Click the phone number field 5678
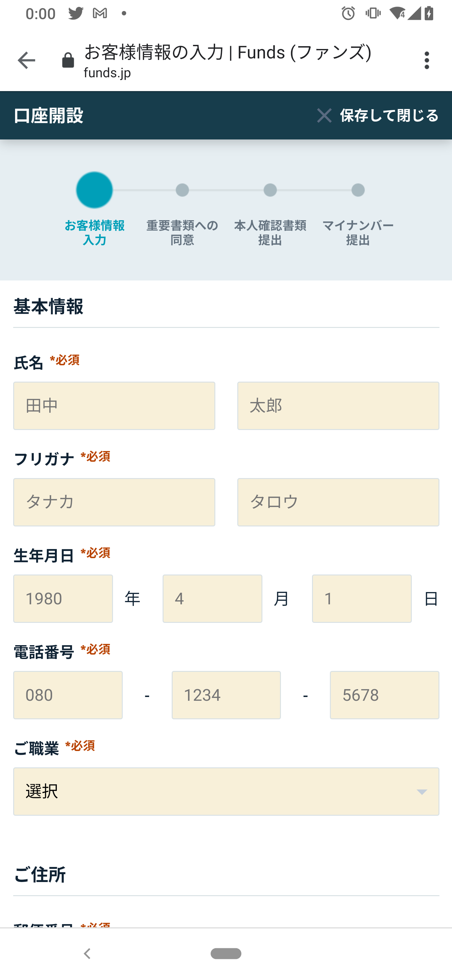The height and width of the screenshot is (980, 452). [384, 695]
